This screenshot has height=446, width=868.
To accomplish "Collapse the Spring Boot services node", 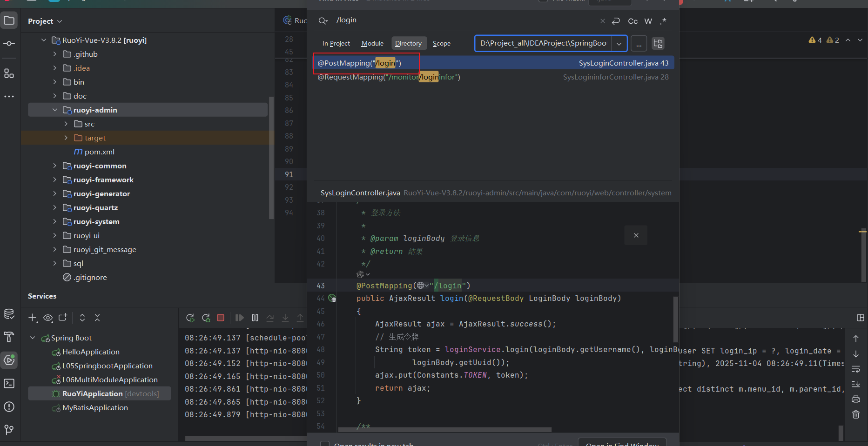I will [33, 338].
